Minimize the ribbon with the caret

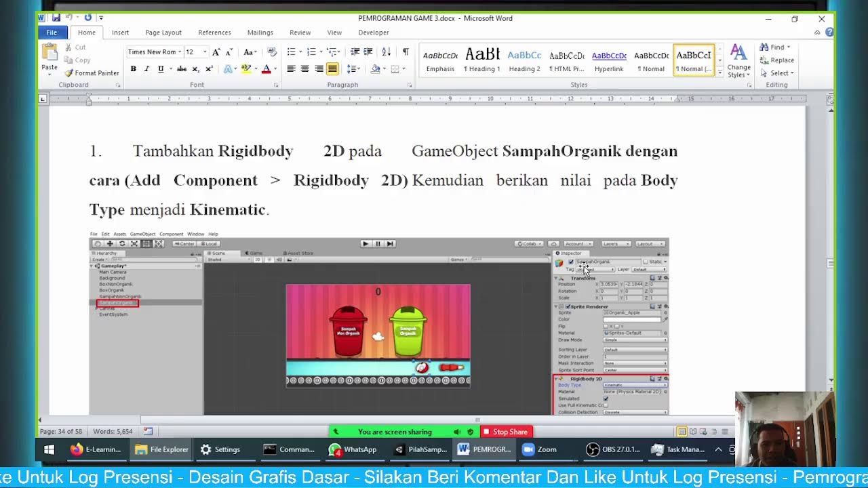(817, 33)
